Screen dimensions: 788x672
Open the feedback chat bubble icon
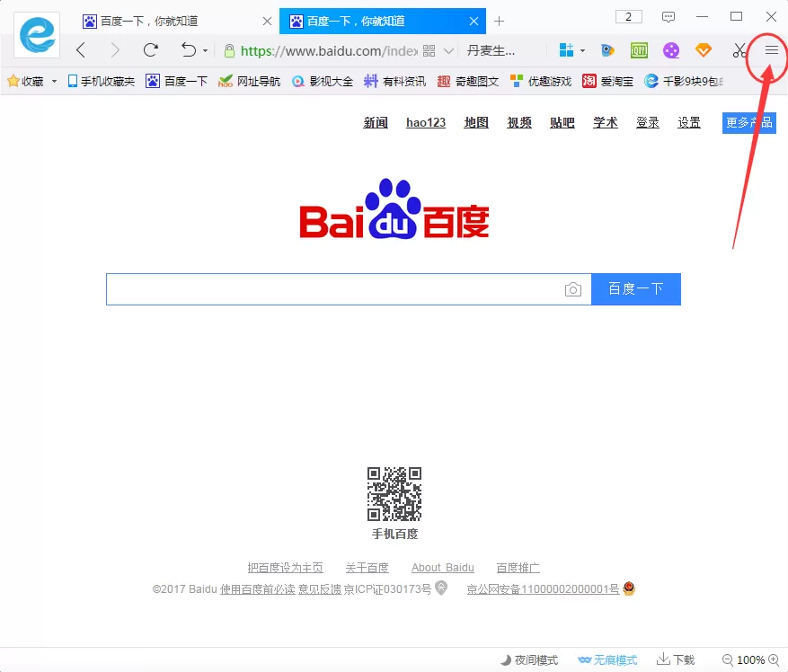click(668, 17)
